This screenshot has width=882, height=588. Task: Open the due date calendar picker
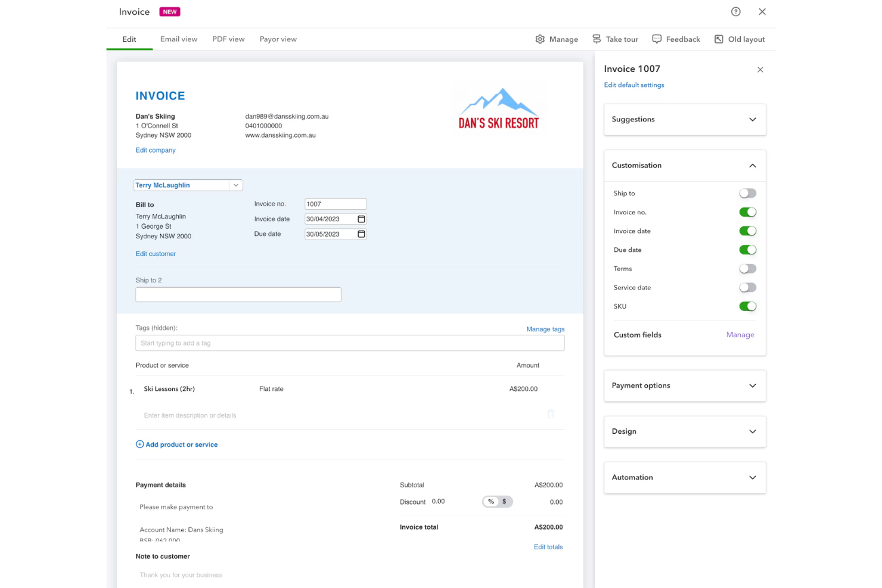pyautogui.click(x=361, y=234)
